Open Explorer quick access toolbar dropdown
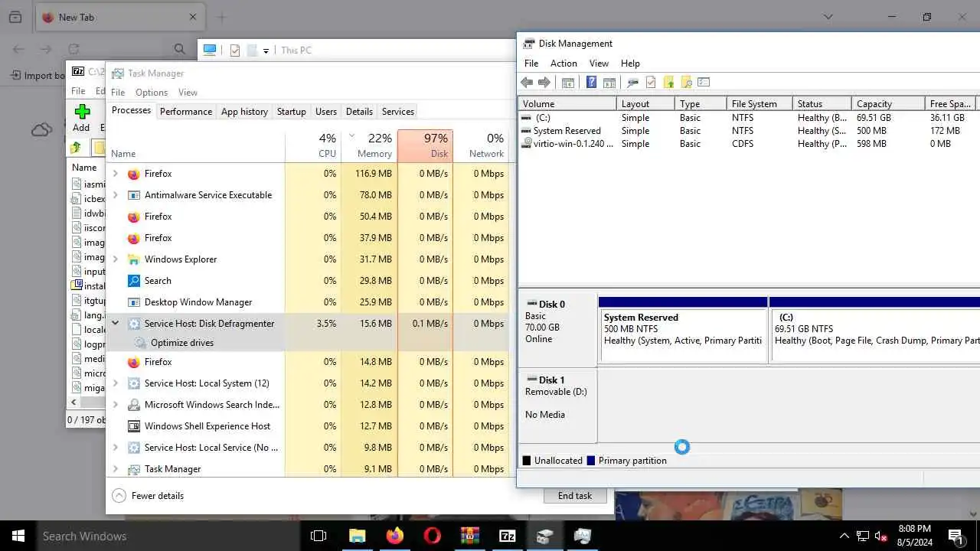Image resolution: width=980 pixels, height=551 pixels. coord(266,51)
